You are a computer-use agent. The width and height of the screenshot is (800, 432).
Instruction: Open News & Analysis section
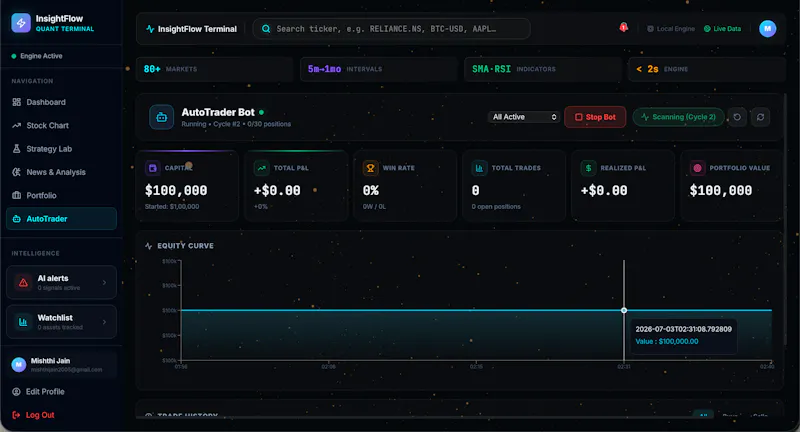(61, 172)
